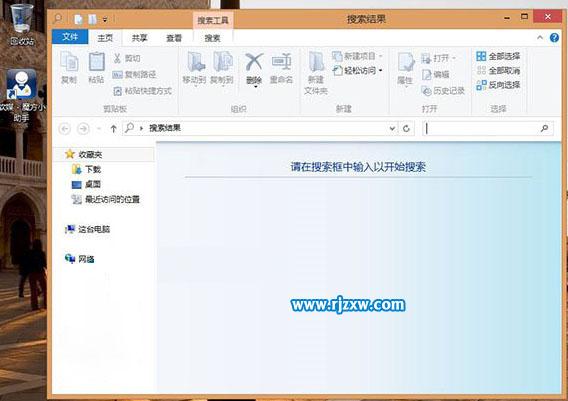Click the quick access new folder icon in title bar

[x=92, y=19]
